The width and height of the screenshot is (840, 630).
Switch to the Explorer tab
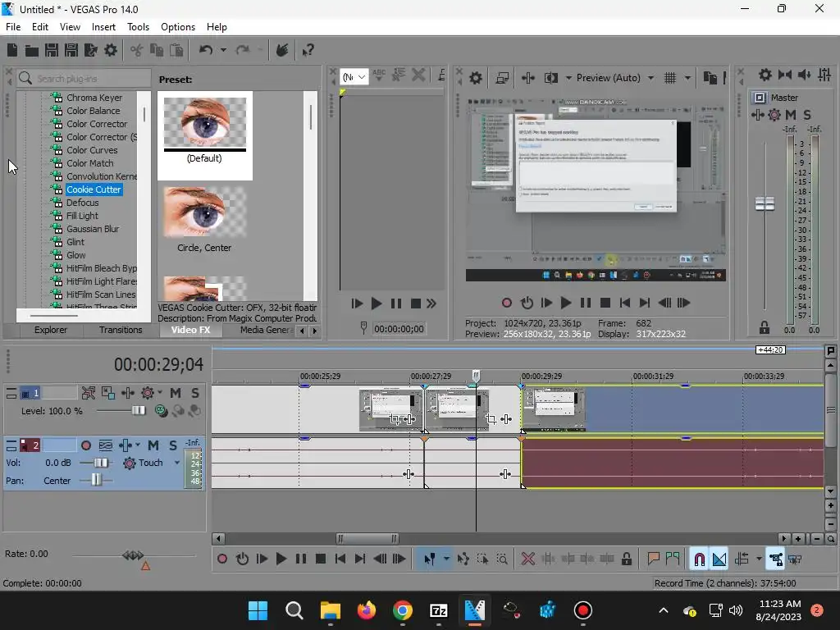click(x=51, y=330)
